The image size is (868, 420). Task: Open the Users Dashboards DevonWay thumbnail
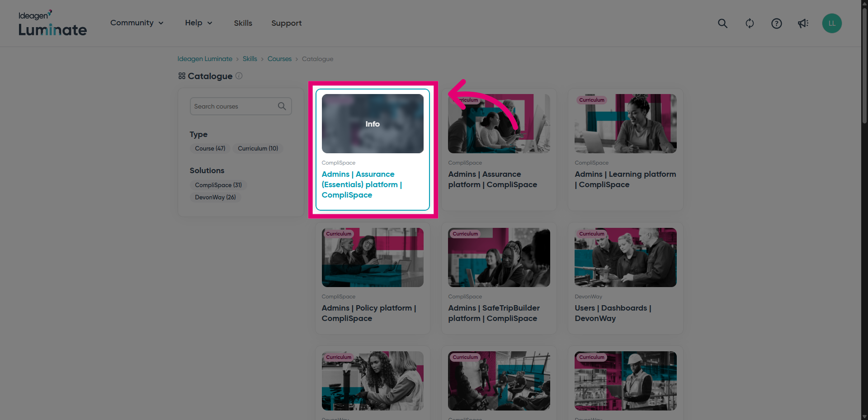[625, 257]
